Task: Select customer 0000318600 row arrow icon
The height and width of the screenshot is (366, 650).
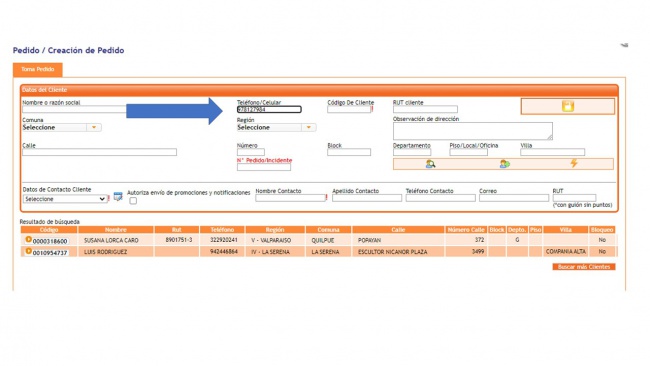Action: 29,240
